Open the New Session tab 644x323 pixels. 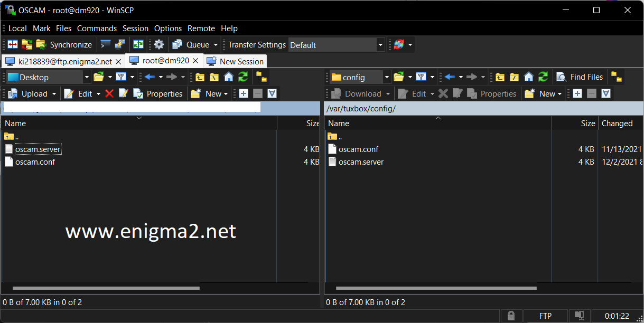[x=235, y=61]
